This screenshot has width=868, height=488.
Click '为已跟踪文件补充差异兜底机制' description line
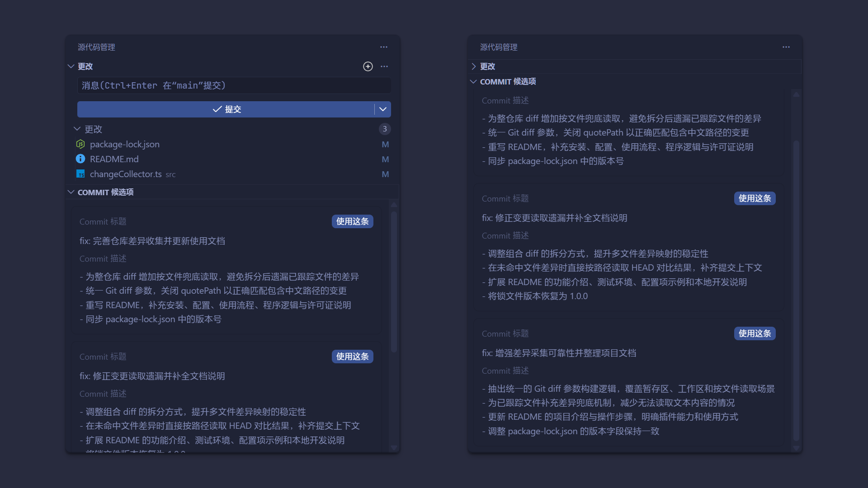click(x=608, y=403)
